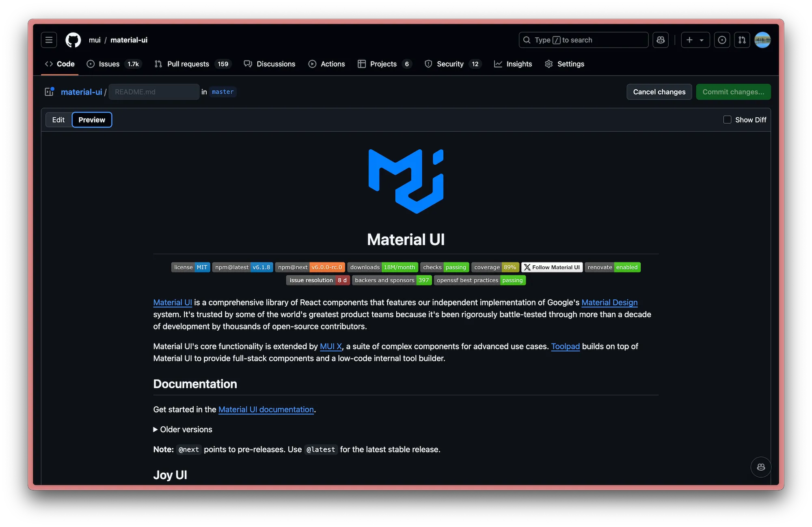Open the hamburger navigation menu

pos(49,40)
